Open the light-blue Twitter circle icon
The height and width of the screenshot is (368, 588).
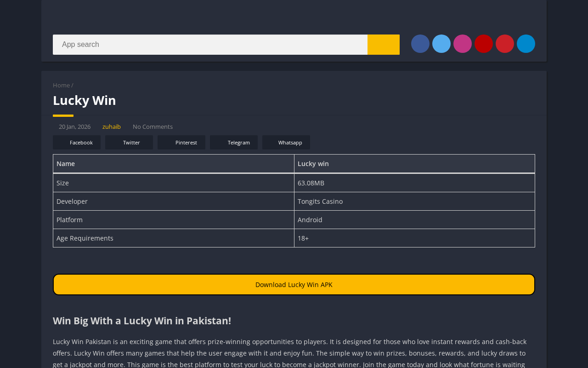point(441,44)
